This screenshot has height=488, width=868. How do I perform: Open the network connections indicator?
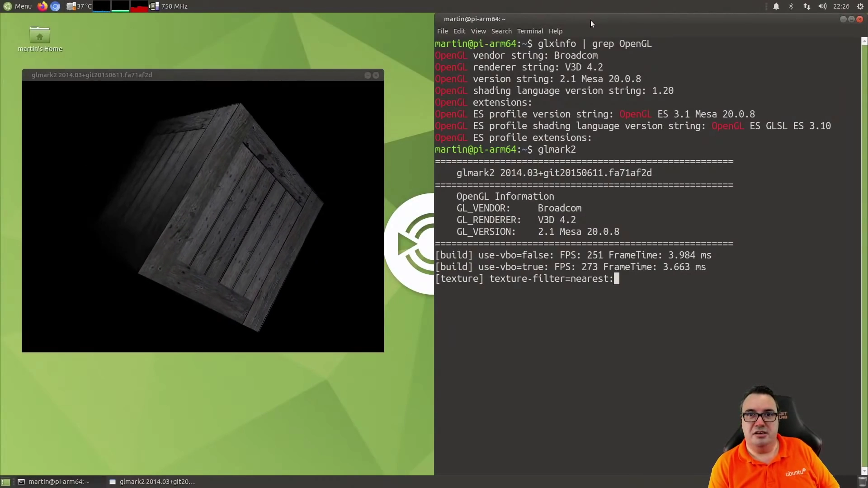click(807, 6)
